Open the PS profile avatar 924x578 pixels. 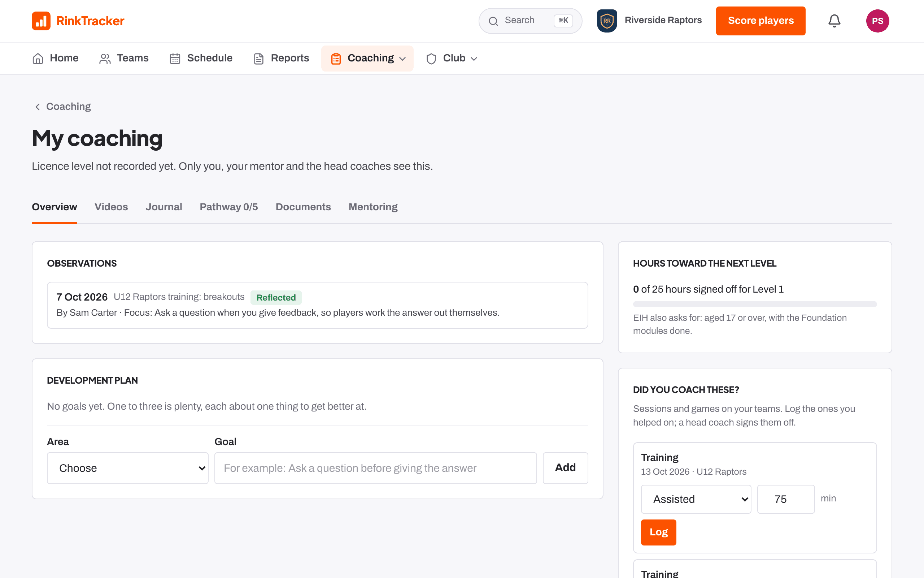coord(877,21)
